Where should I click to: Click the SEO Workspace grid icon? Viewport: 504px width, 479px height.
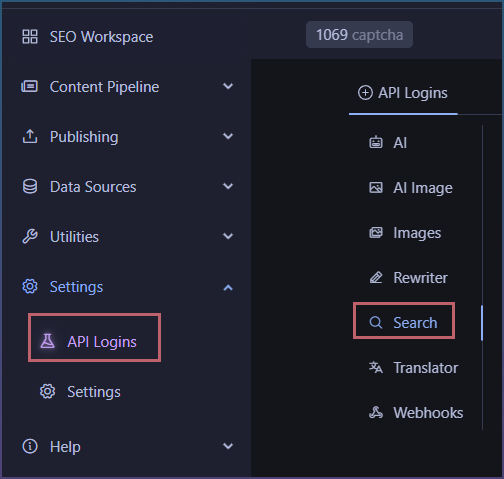pos(30,37)
